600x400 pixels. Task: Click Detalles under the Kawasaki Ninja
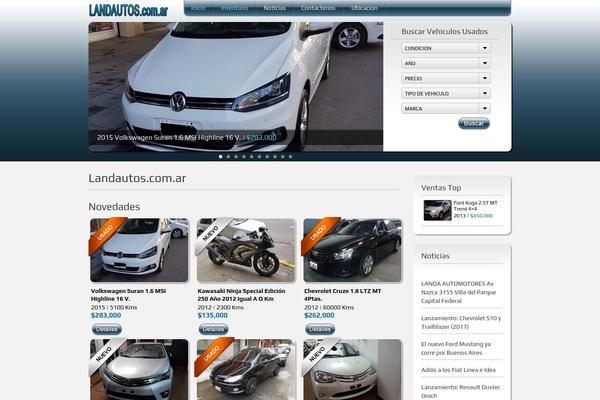click(x=213, y=329)
